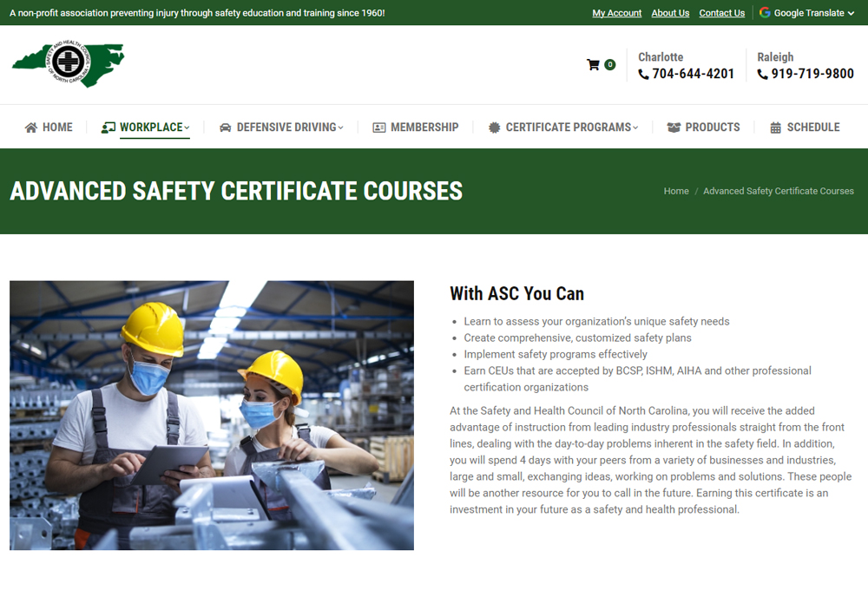
Task: Click the phone icon beside the Raleigh number
Action: [761, 74]
